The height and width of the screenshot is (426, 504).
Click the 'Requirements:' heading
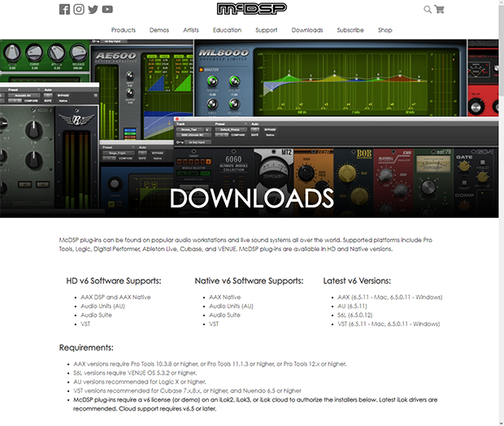coord(86,348)
